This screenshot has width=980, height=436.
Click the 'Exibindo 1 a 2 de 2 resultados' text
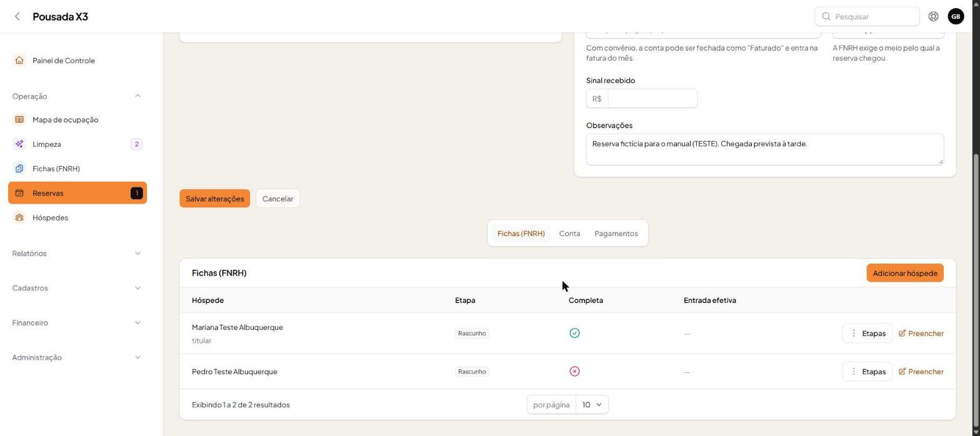[x=241, y=405]
